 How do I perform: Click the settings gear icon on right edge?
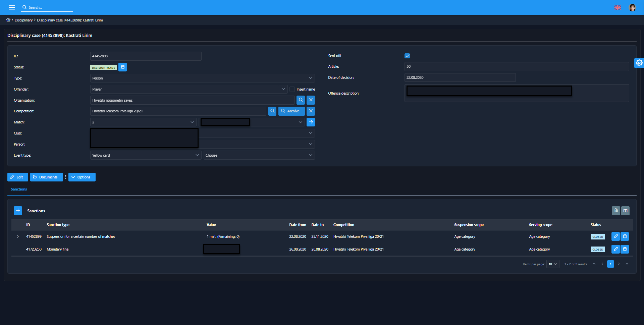coord(639,63)
